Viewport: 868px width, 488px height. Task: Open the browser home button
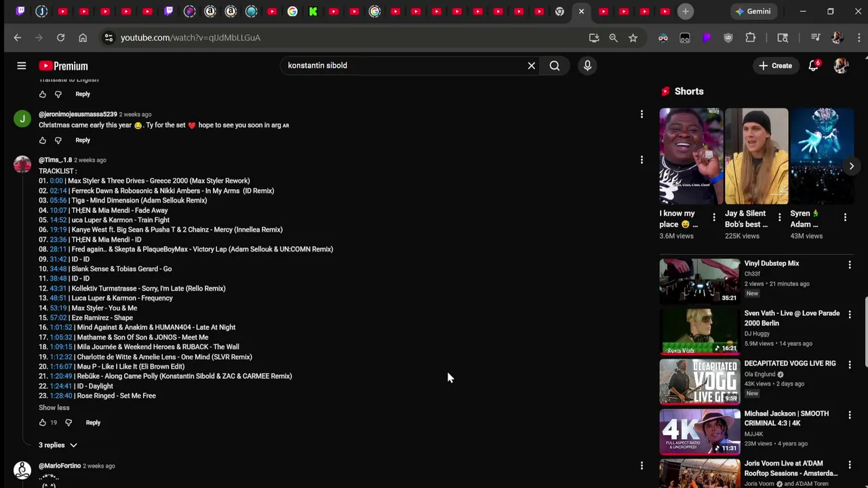tap(83, 38)
